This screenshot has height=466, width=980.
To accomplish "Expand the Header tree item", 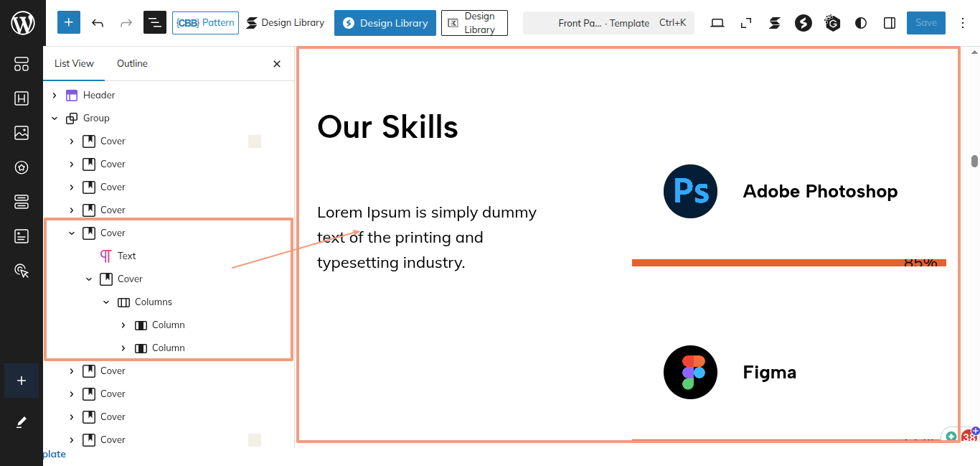I will point(55,95).
